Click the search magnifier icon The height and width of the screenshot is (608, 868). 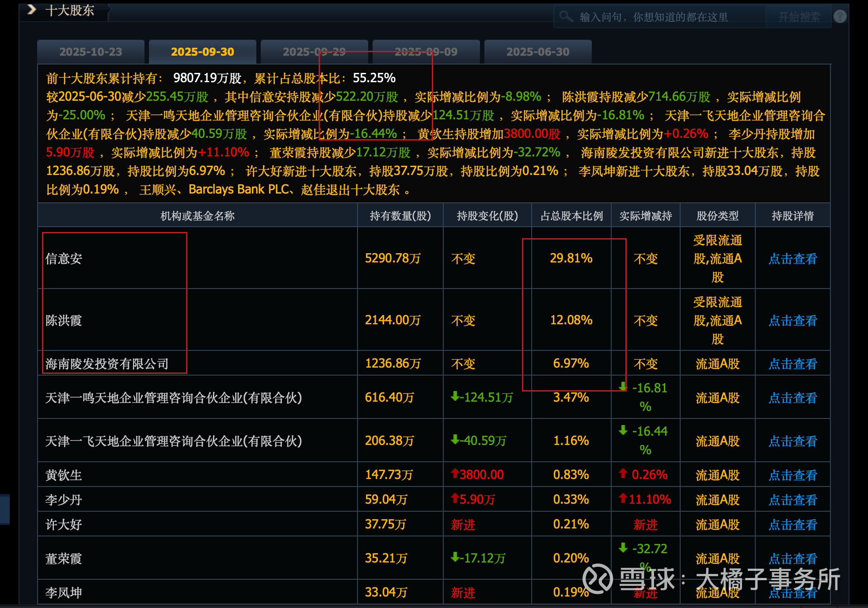pyautogui.click(x=565, y=16)
